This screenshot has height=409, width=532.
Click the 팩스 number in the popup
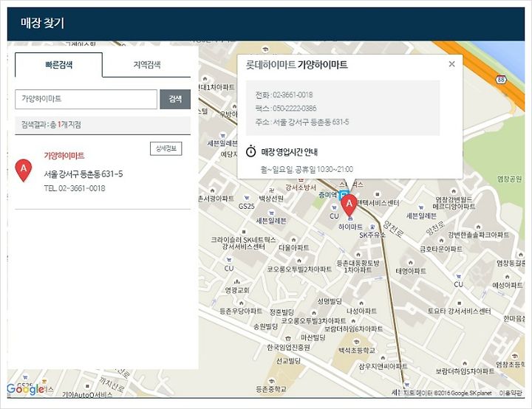pos(295,109)
